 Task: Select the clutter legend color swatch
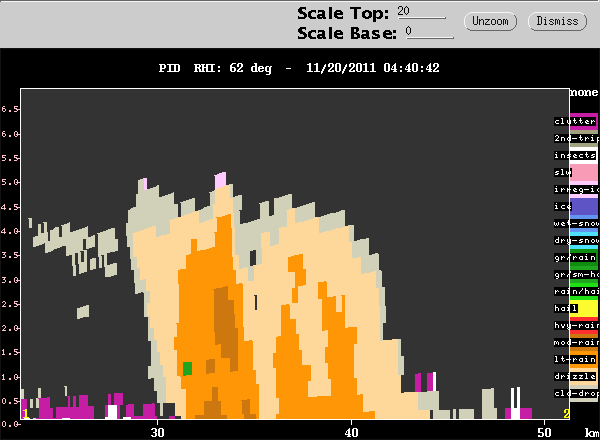[x=584, y=122]
